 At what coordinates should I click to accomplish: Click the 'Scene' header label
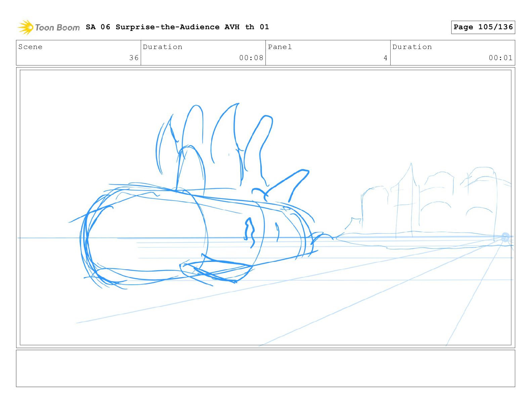point(31,47)
